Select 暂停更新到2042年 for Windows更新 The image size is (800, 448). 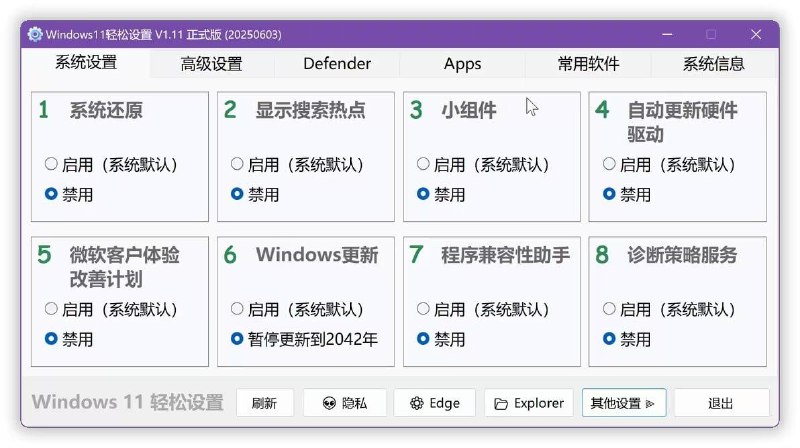click(237, 339)
